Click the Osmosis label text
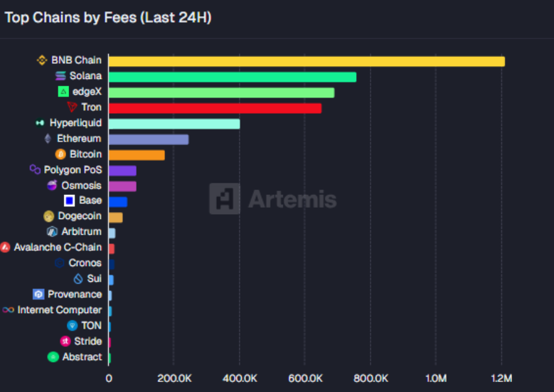Image resolution: width=554 pixels, height=392 pixels. click(81, 186)
